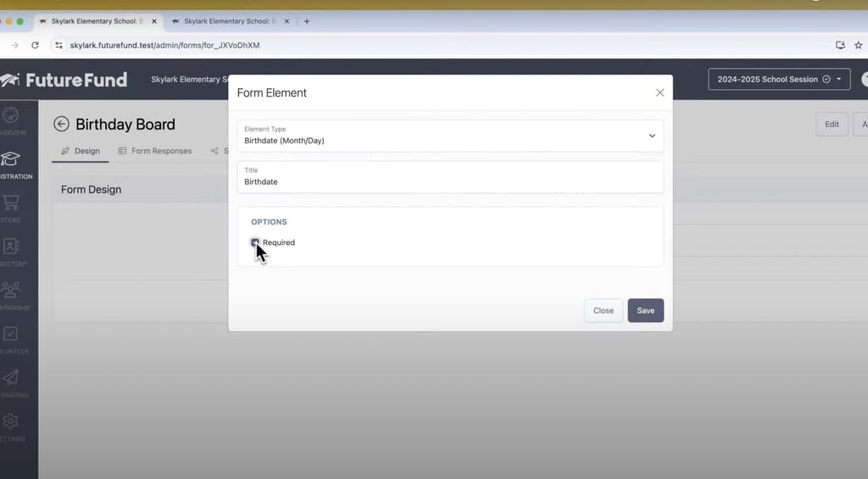The image size is (868, 479).
Task: Click the Title input field
Action: click(x=450, y=177)
